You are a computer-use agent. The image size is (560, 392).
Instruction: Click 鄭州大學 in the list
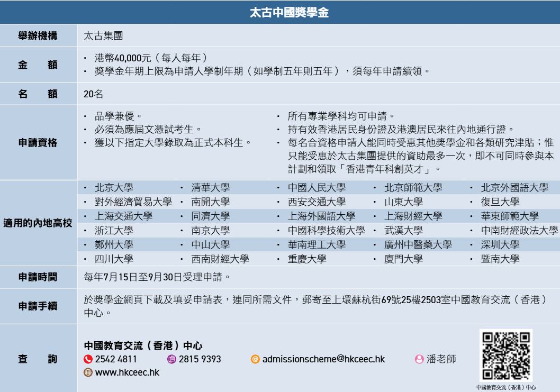114,245
